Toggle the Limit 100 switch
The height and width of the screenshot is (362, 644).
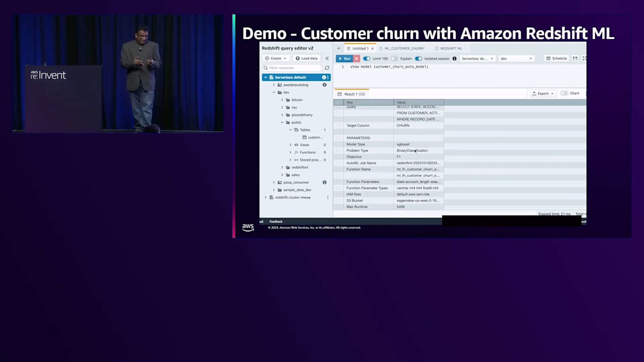pos(367,58)
